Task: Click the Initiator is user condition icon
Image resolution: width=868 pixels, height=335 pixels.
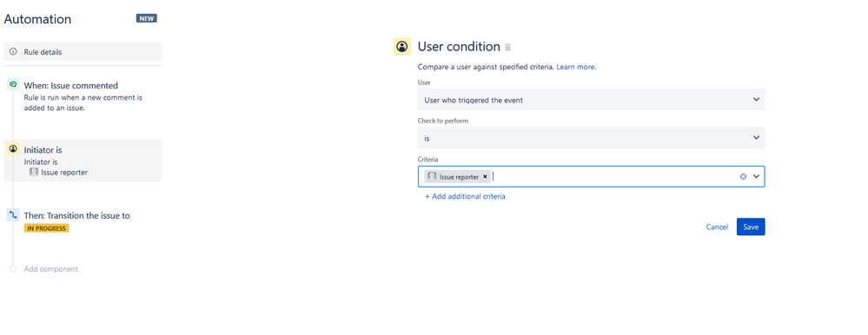Action: click(13, 149)
